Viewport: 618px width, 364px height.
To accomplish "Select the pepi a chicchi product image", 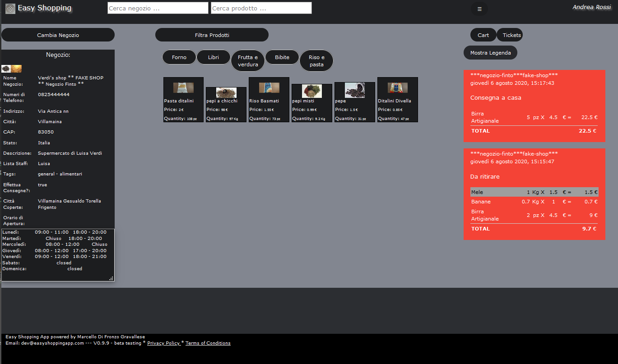I will tap(226, 92).
